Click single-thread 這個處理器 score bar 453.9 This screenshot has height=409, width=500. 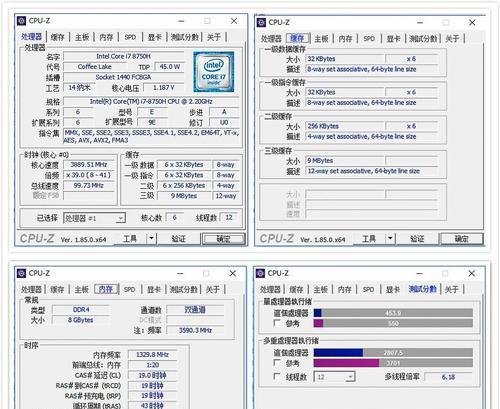393,313
